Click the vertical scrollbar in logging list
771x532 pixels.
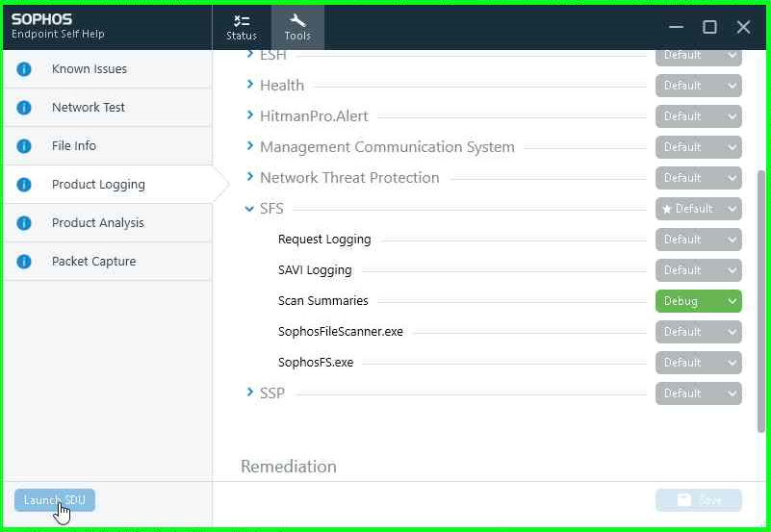point(763,298)
